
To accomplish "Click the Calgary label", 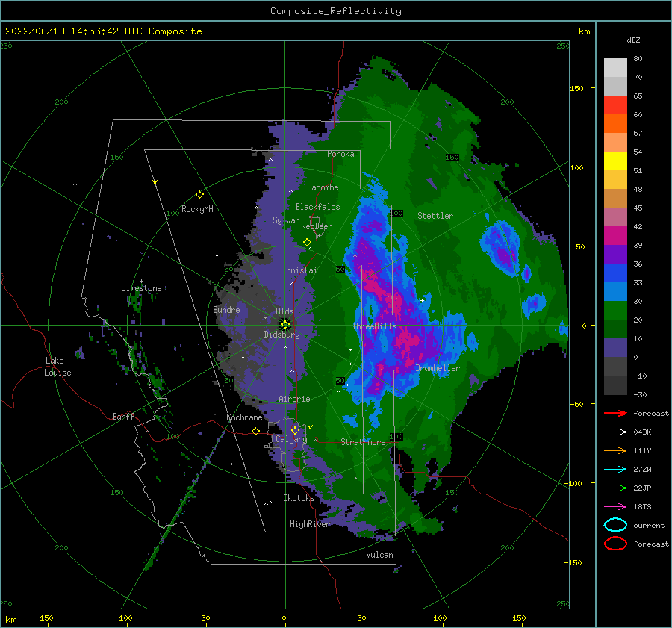I will point(291,439).
